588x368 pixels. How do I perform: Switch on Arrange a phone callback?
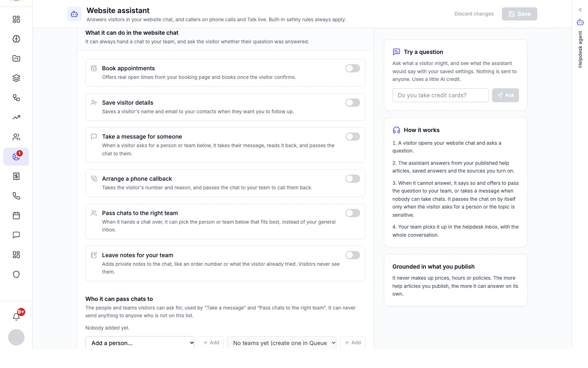tap(353, 179)
